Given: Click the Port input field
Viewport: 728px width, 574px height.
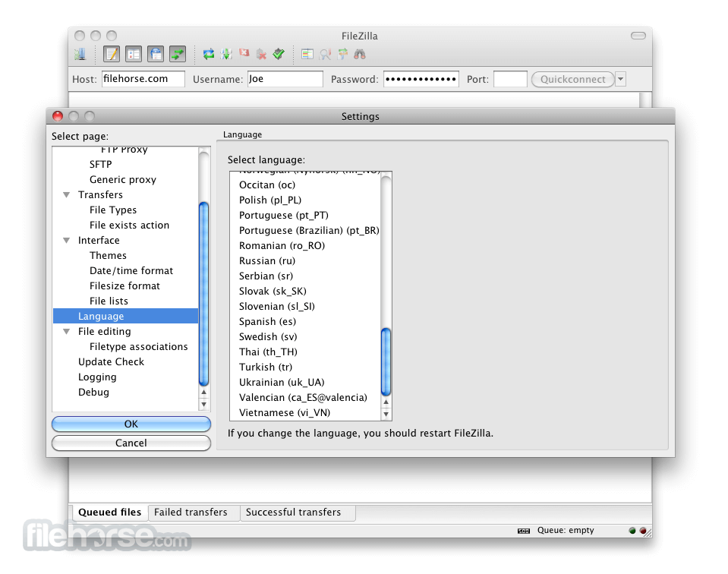Looking at the screenshot, I should click(x=510, y=79).
